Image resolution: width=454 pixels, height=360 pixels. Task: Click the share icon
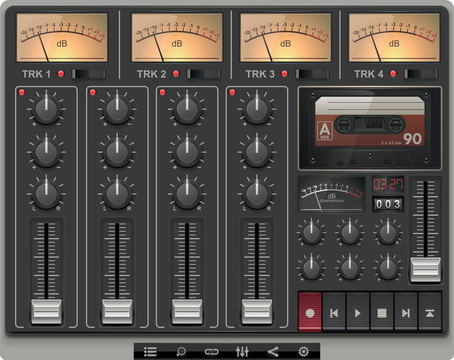point(273,351)
